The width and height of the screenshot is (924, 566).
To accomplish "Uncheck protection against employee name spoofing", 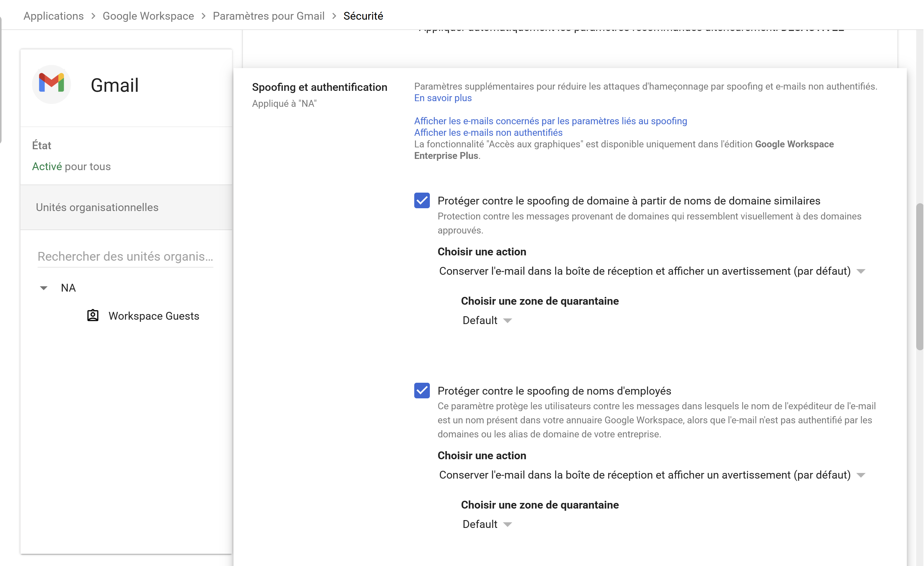I will (x=422, y=391).
